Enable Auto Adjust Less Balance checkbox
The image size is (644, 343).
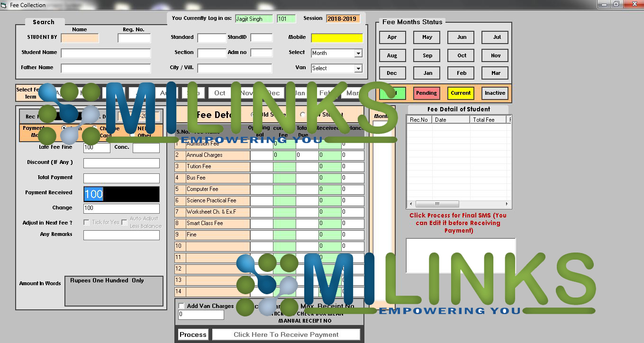coord(124,222)
